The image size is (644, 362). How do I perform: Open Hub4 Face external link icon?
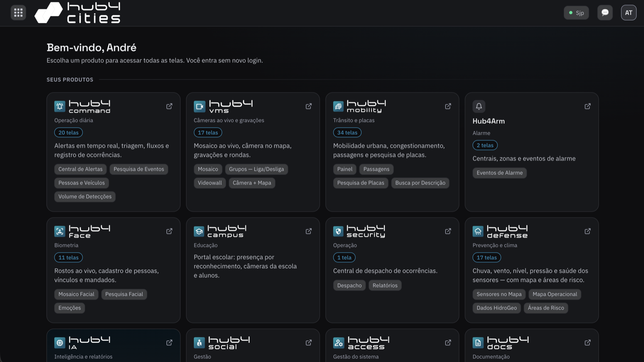pos(169,231)
